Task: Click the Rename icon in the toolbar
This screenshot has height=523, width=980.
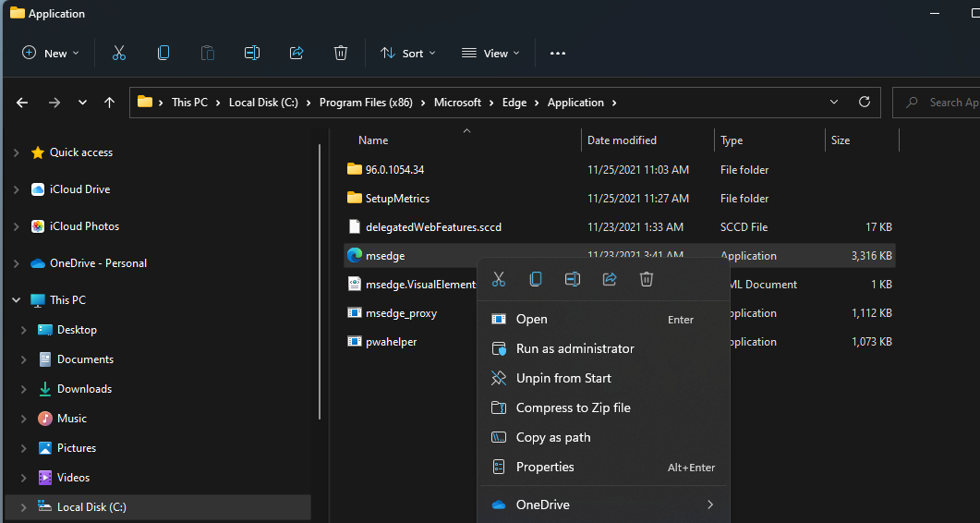Action: tap(252, 54)
